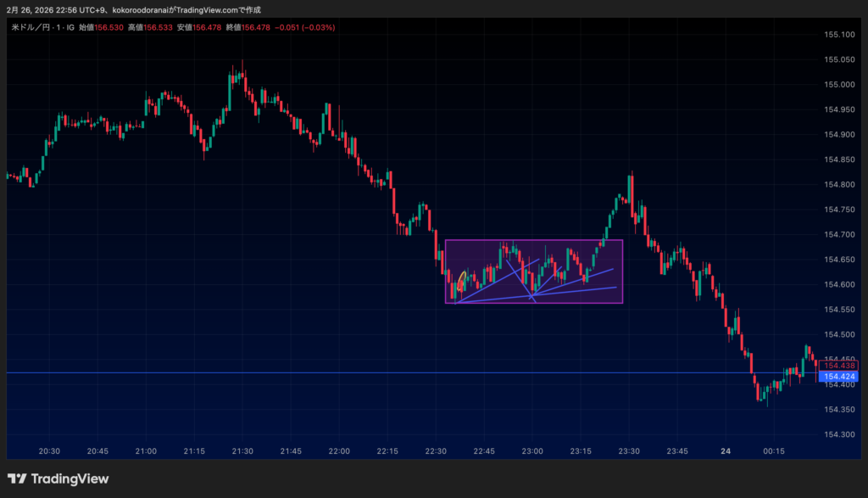Click the 154.300 price axis label
Screen dimensions: 868x498
[x=838, y=434]
